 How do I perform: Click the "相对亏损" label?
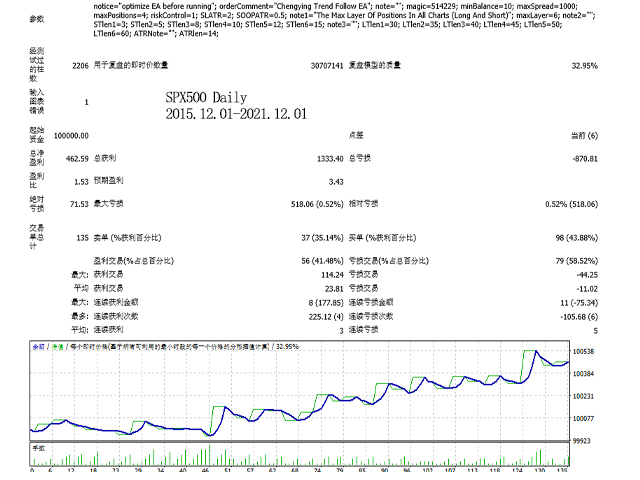click(363, 203)
